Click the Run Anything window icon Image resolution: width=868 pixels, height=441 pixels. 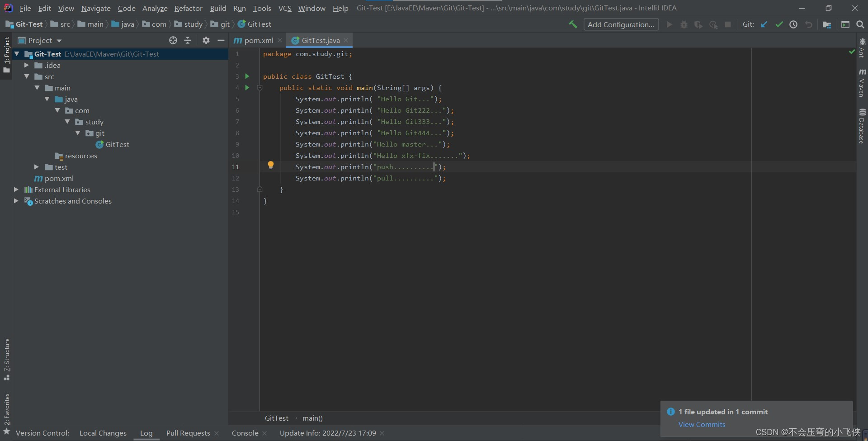coord(845,24)
